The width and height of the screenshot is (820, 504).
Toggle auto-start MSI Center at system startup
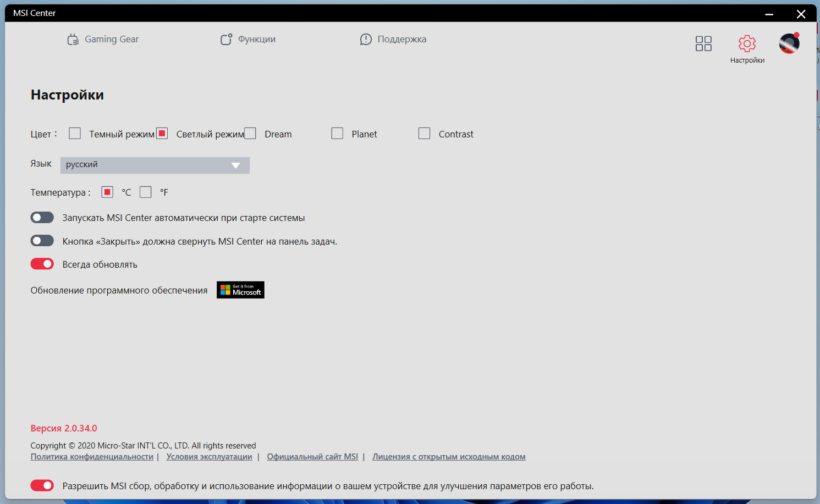pyautogui.click(x=42, y=218)
